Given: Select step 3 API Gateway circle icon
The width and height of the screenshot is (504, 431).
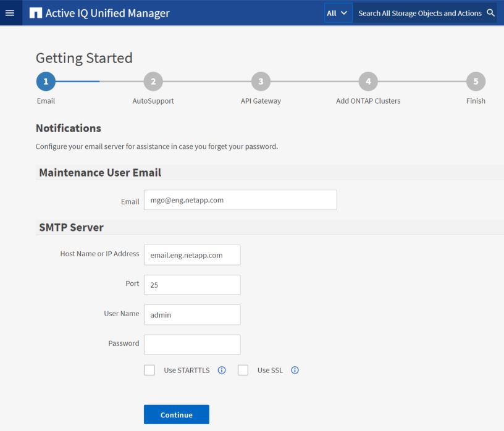Looking at the screenshot, I should pyautogui.click(x=261, y=81).
